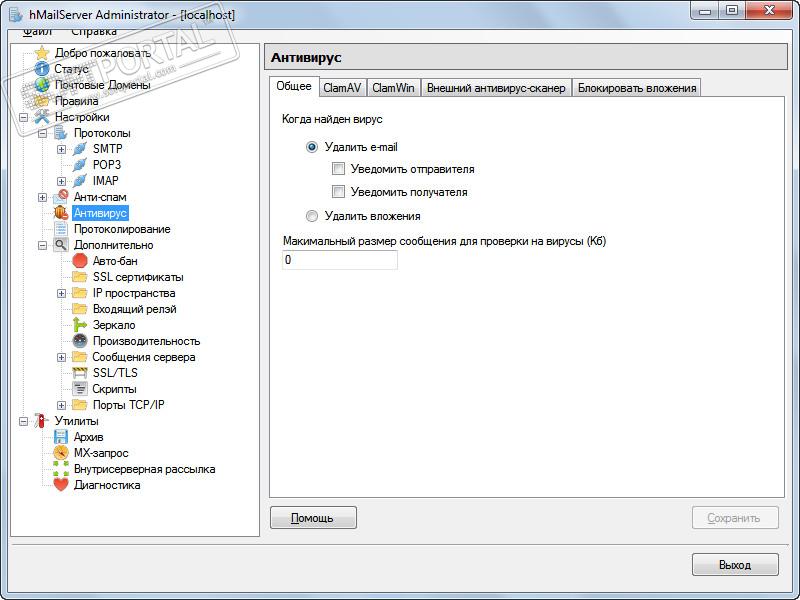
Task: Collapse the Протоколы tree node
Action: 42,133
